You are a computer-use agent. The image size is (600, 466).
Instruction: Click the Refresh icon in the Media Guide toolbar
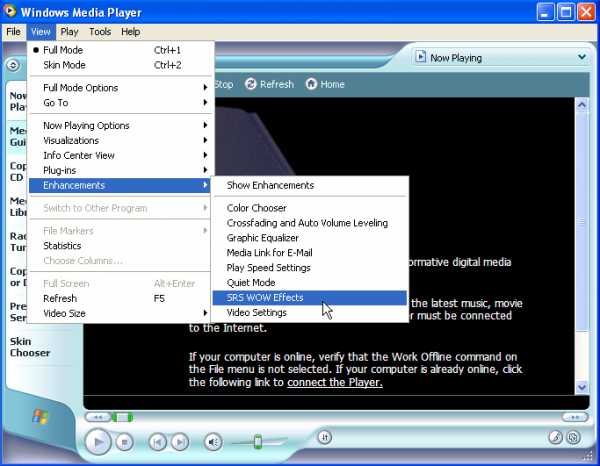click(x=251, y=84)
